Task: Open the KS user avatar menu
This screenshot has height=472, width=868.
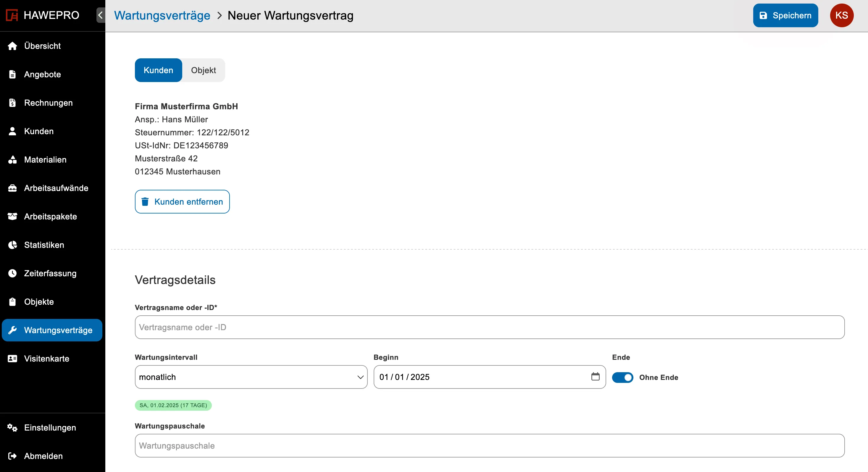Action: pyautogui.click(x=841, y=15)
